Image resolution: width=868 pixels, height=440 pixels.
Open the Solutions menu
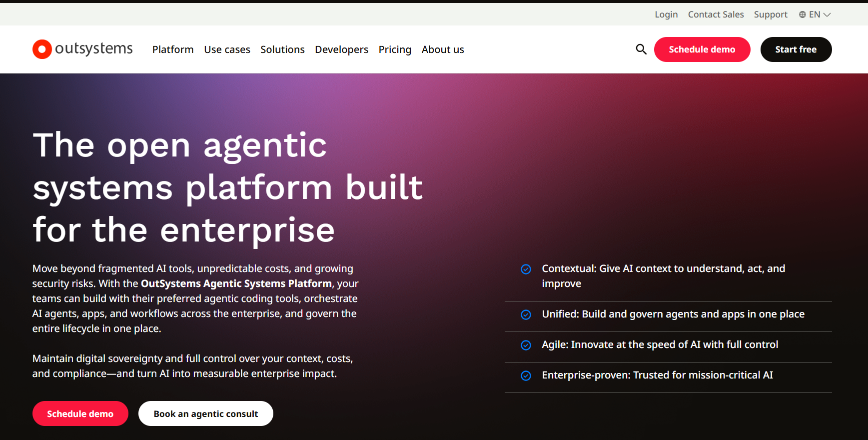tap(282, 49)
